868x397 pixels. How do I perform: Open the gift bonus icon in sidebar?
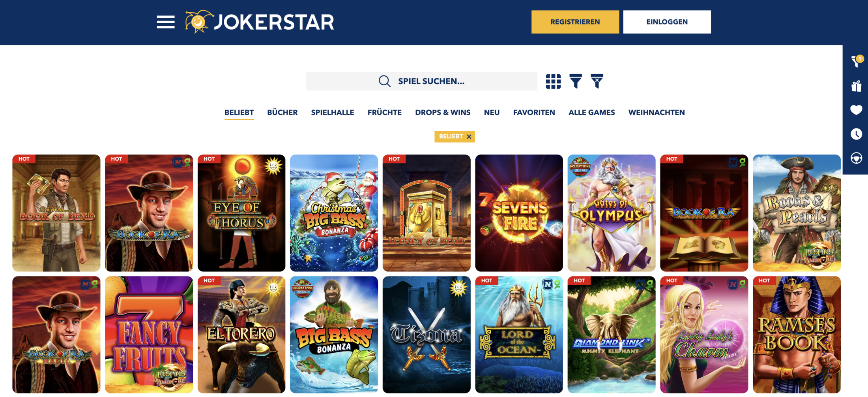[856, 86]
